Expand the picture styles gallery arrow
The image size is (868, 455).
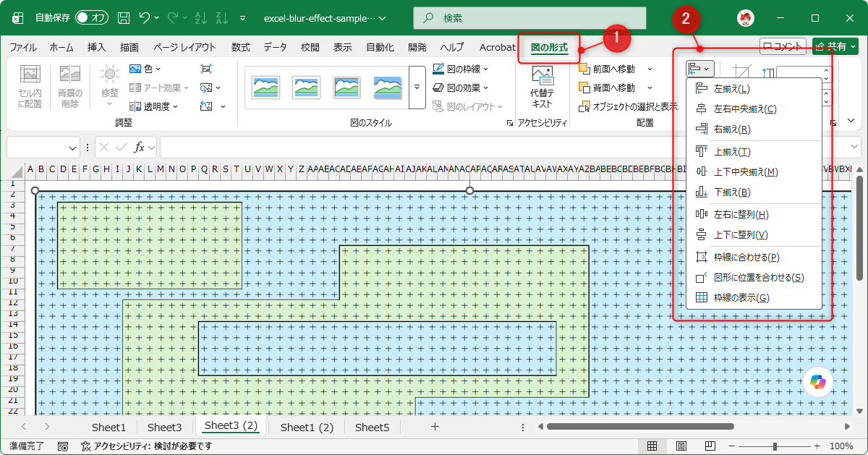click(417, 87)
